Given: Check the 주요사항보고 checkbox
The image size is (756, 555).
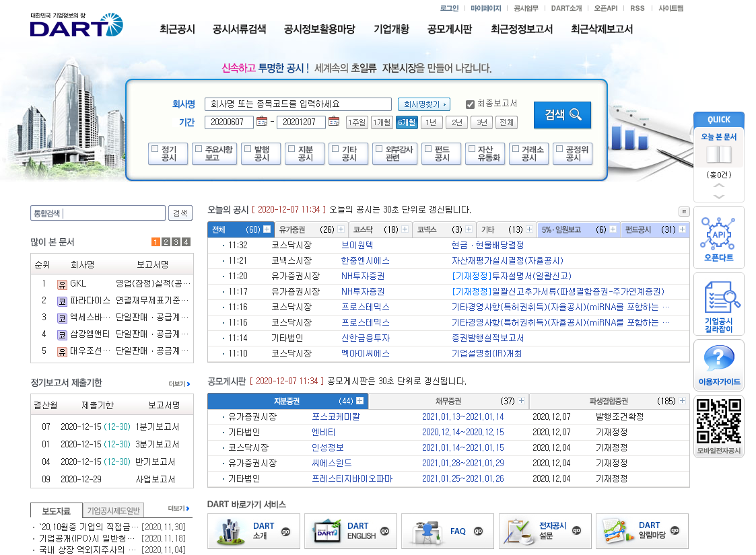Looking at the screenshot, I should coord(199,149).
